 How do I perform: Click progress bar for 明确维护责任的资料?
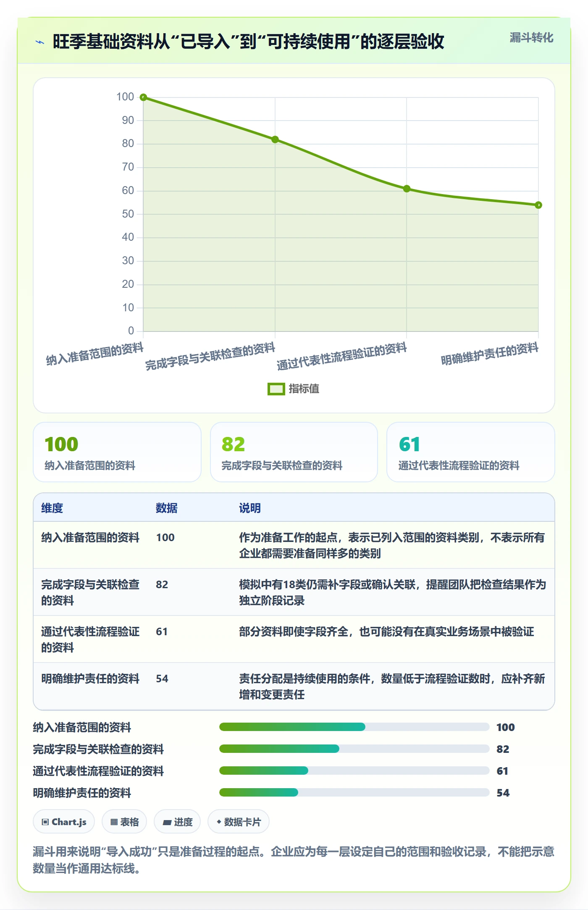[x=354, y=792]
